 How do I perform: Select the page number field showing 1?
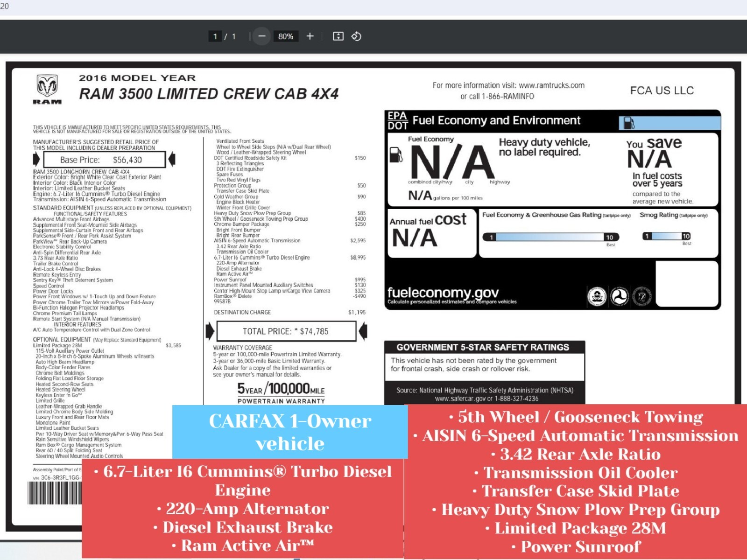215,36
